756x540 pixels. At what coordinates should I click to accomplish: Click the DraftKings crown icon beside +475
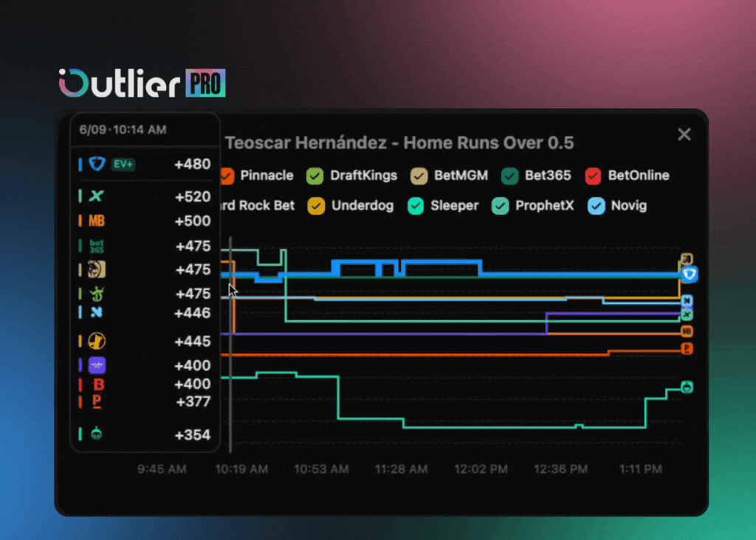(97, 294)
